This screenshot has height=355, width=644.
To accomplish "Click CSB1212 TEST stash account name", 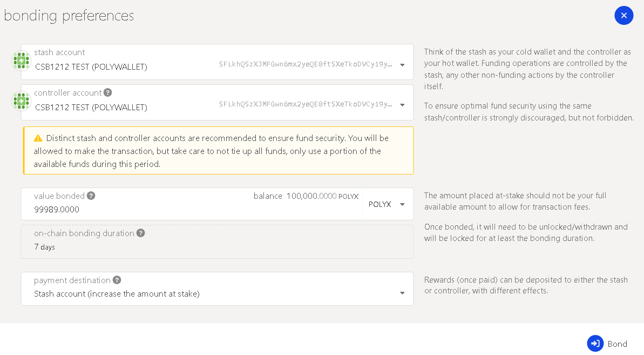I will 91,67.
